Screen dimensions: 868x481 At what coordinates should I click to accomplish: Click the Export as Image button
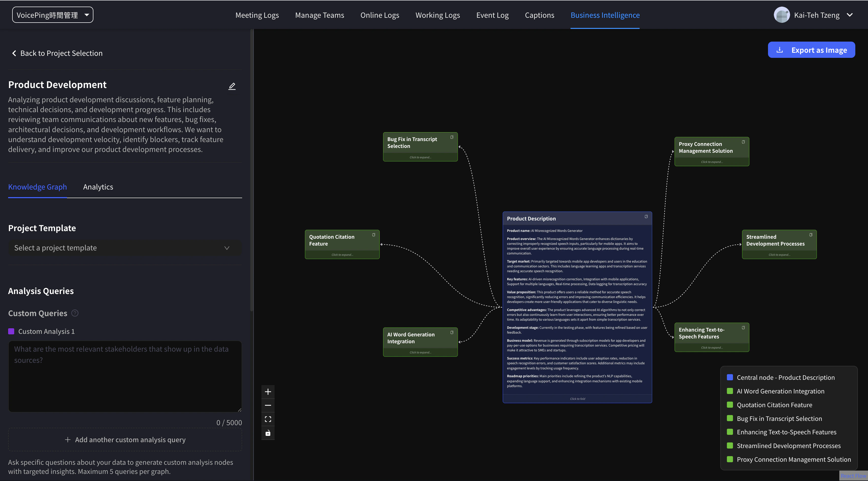point(811,50)
